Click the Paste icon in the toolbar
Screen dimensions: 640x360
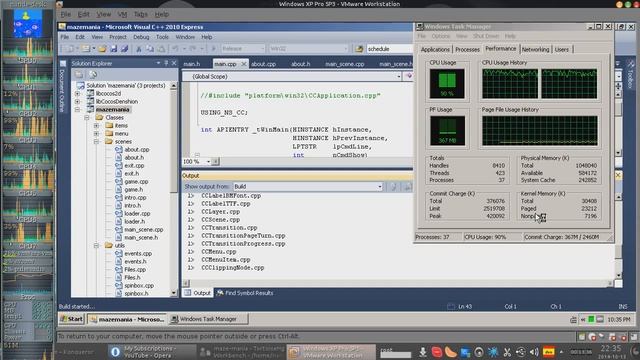pyautogui.click(x=161, y=49)
